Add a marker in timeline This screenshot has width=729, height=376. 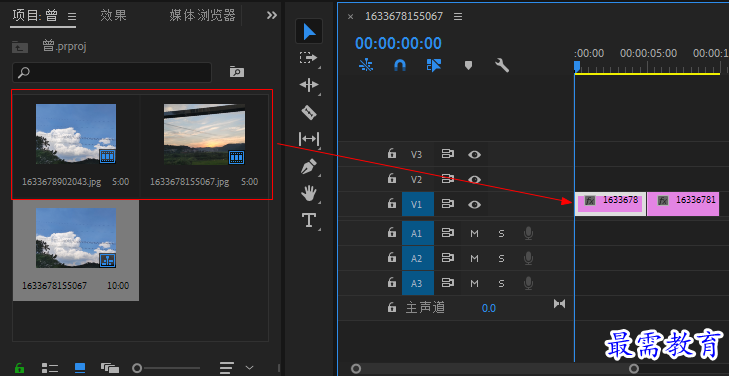(x=468, y=66)
